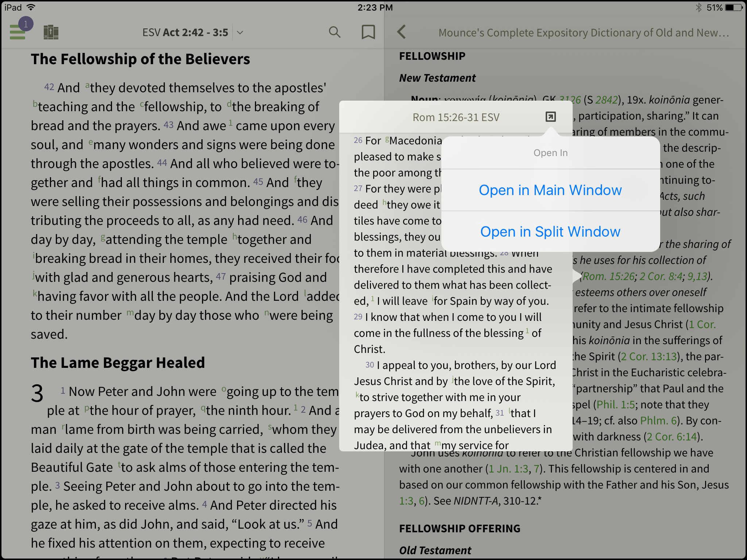
Task: Tap cross-reference 'a' before 'they devoted'
Action: 87,85
